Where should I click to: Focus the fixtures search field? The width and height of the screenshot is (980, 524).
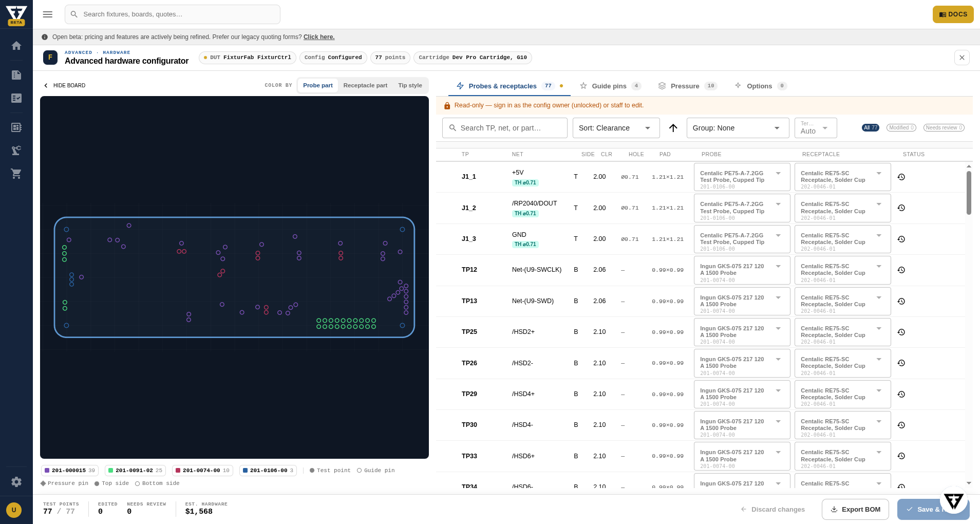(x=173, y=14)
